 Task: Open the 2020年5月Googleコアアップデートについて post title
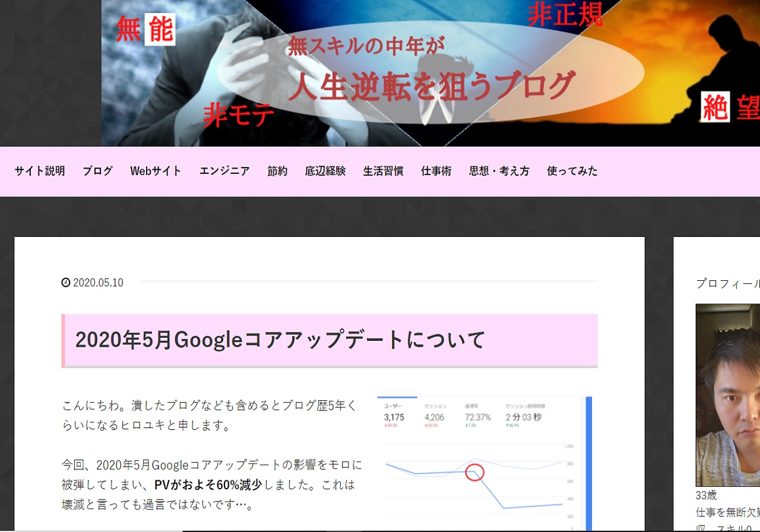pyautogui.click(x=280, y=340)
